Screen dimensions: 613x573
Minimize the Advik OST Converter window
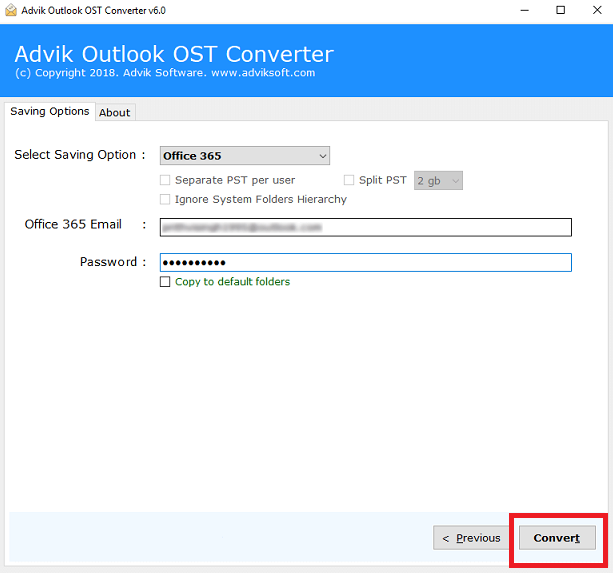tap(525, 11)
